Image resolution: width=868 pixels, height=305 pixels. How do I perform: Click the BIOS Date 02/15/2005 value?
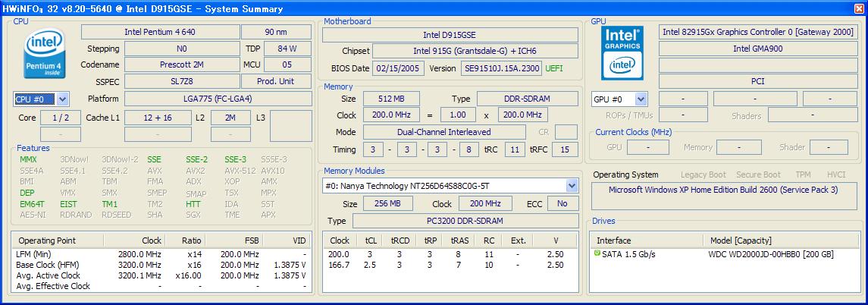click(x=399, y=68)
